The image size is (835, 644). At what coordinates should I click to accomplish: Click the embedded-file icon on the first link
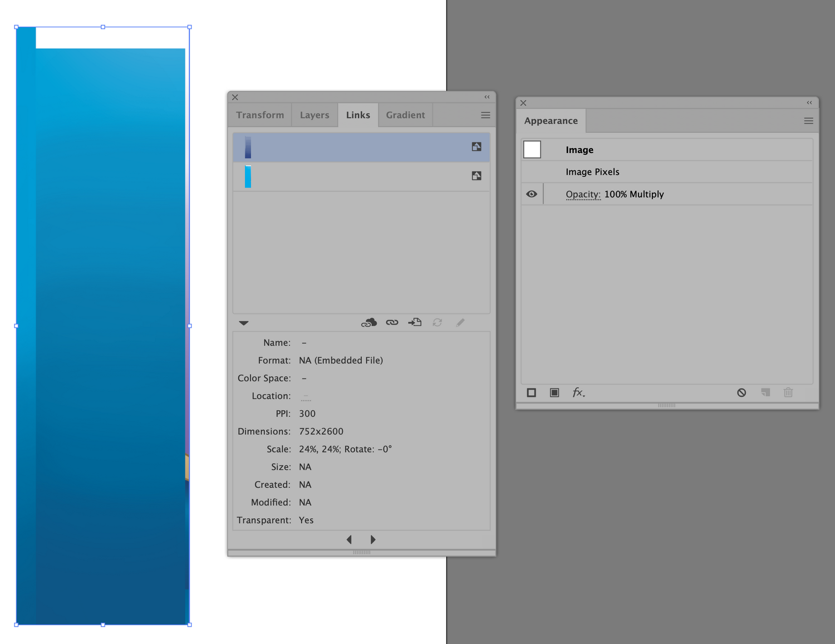click(x=476, y=146)
